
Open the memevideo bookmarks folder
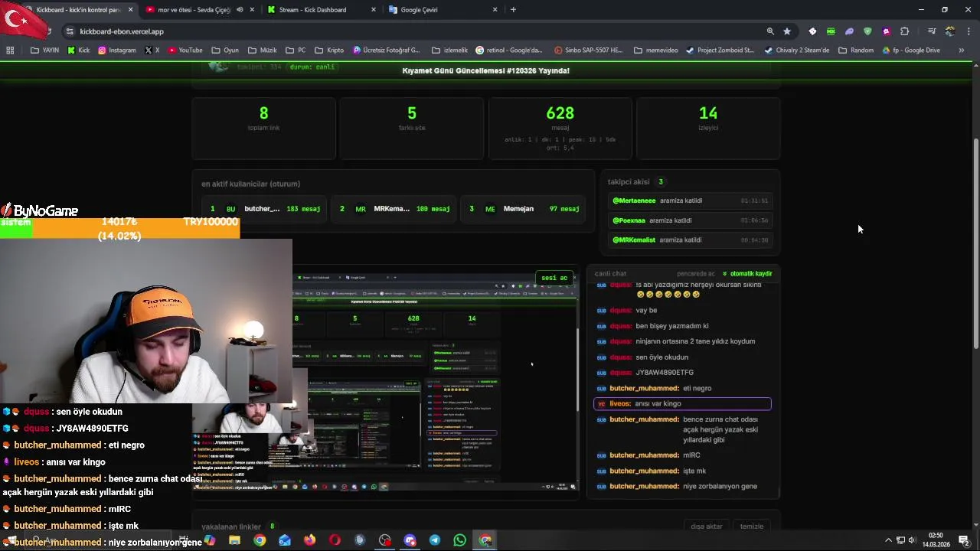click(x=656, y=51)
